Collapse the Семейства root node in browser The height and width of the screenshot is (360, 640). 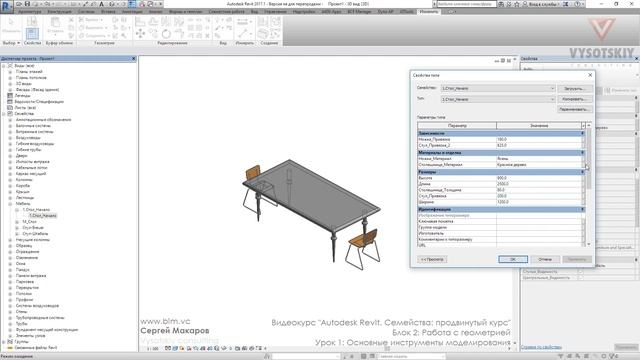4,114
